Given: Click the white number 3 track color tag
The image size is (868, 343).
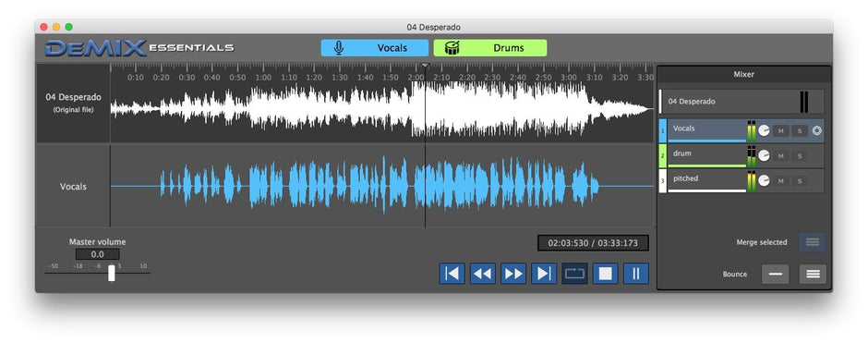Looking at the screenshot, I should [663, 180].
